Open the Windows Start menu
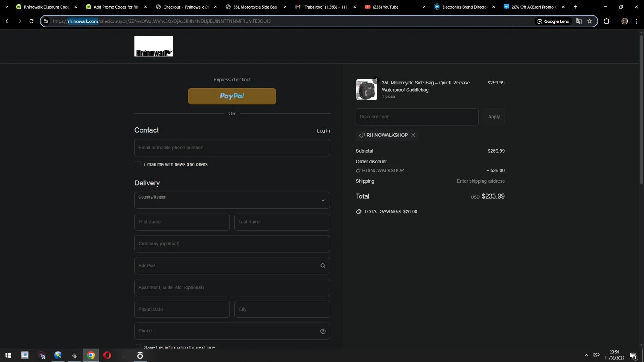This screenshot has width=644, height=362. pyautogui.click(x=8, y=355)
